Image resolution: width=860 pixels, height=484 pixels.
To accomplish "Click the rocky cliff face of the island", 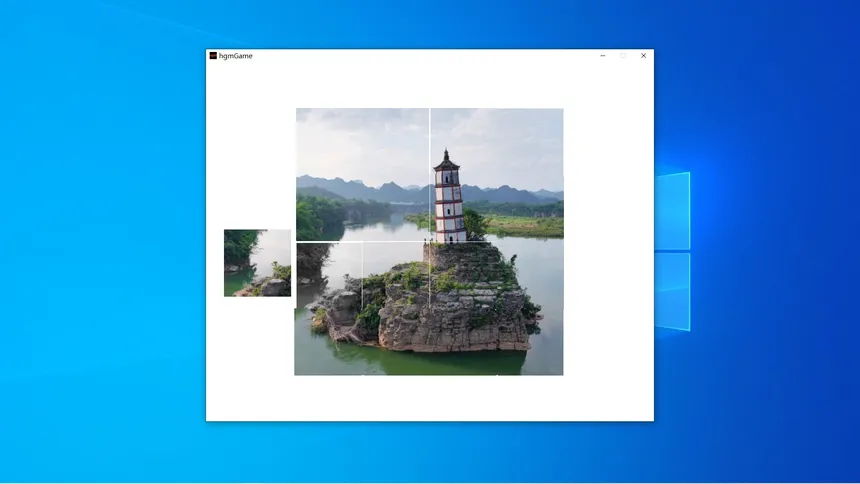I will click(x=450, y=325).
